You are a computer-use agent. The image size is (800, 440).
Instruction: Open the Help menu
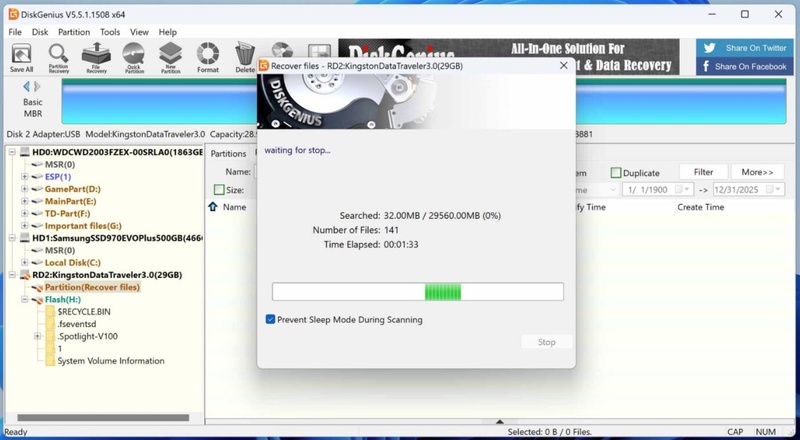(x=167, y=32)
